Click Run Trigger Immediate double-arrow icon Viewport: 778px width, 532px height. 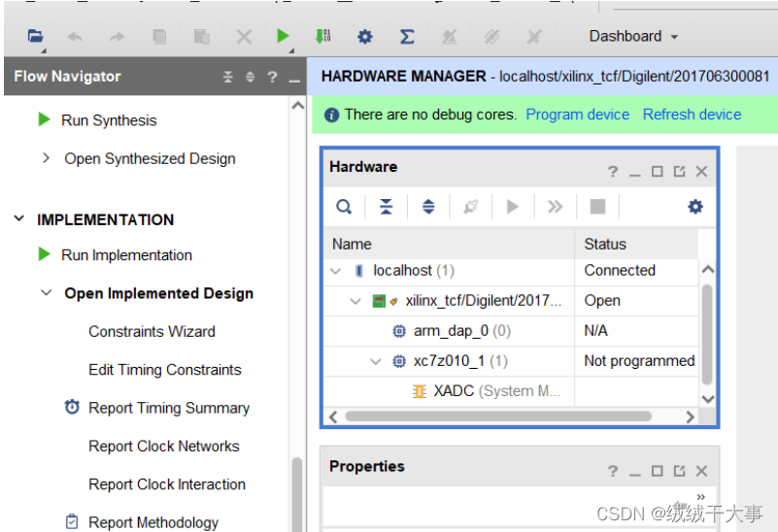555,206
